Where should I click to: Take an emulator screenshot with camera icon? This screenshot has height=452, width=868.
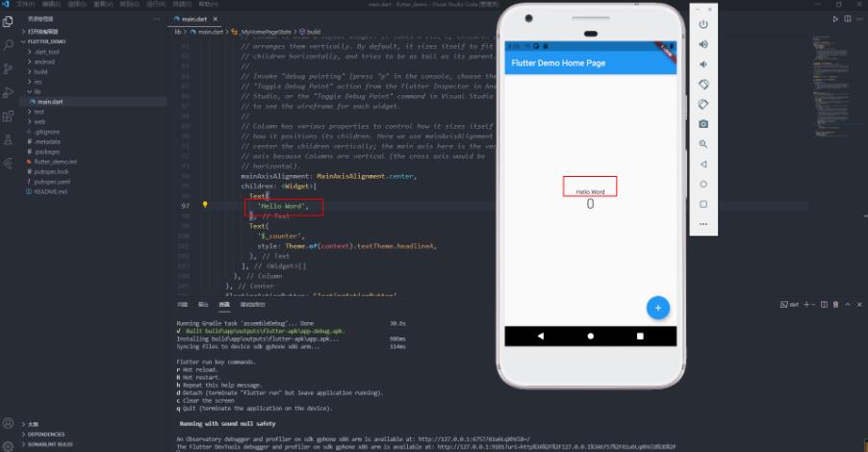(703, 124)
